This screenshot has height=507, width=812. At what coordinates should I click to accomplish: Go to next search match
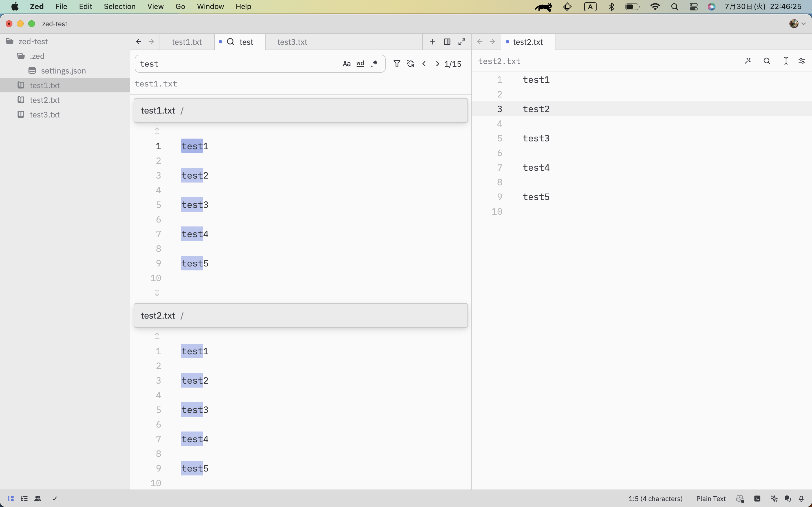(x=437, y=64)
